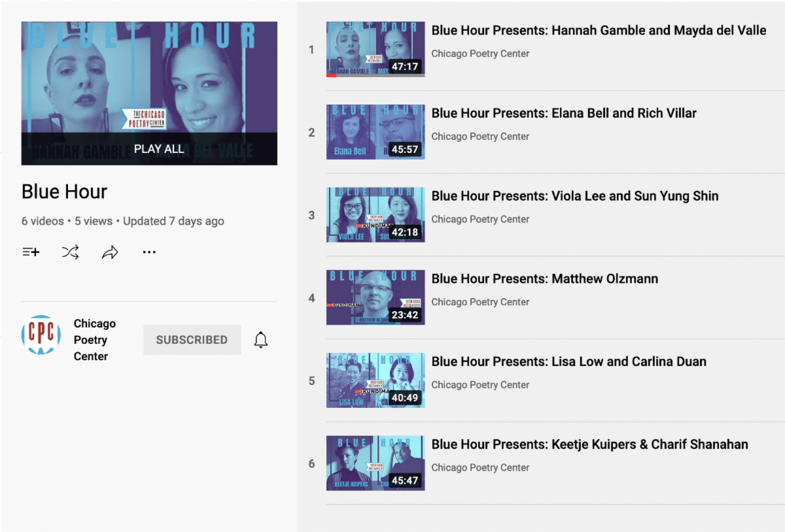
Task: Click the 40:49 duration badge
Action: pos(405,398)
